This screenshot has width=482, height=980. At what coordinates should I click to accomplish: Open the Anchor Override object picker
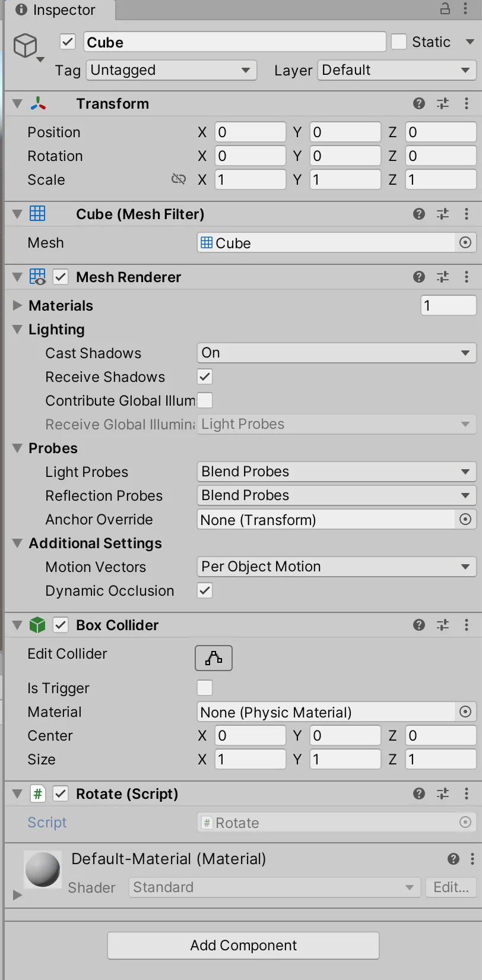[x=465, y=519]
